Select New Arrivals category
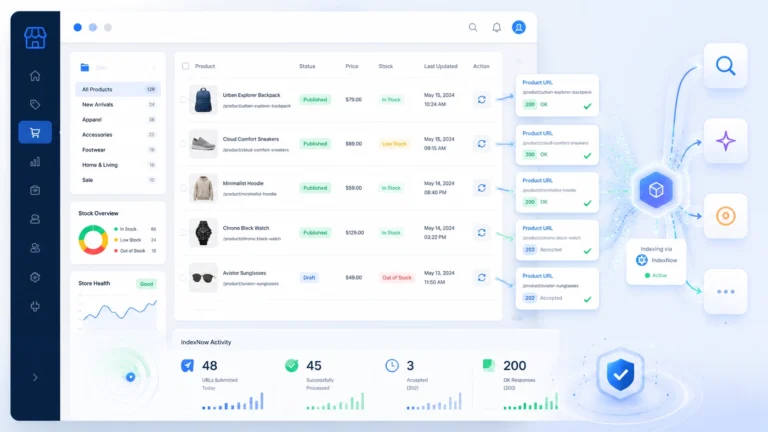 point(118,104)
